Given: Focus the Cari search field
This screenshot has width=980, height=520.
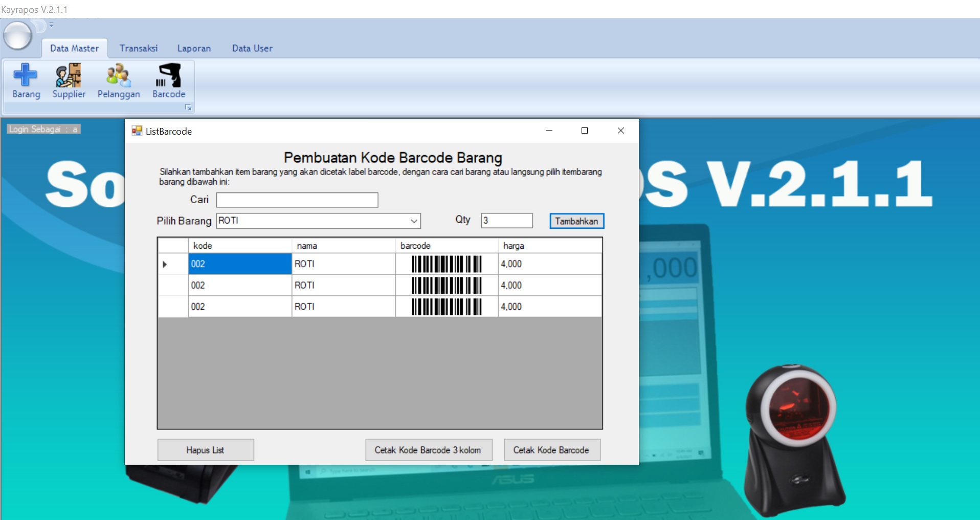Looking at the screenshot, I should 297,200.
